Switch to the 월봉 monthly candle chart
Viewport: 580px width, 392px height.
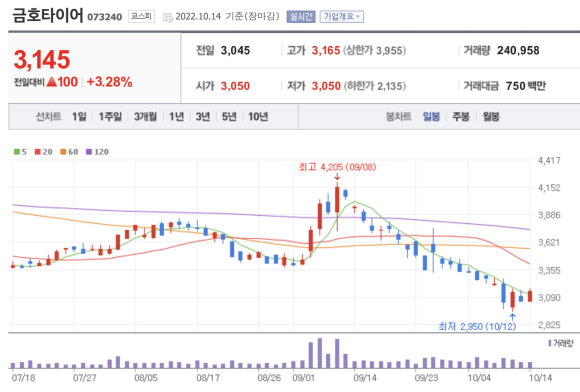[491, 117]
